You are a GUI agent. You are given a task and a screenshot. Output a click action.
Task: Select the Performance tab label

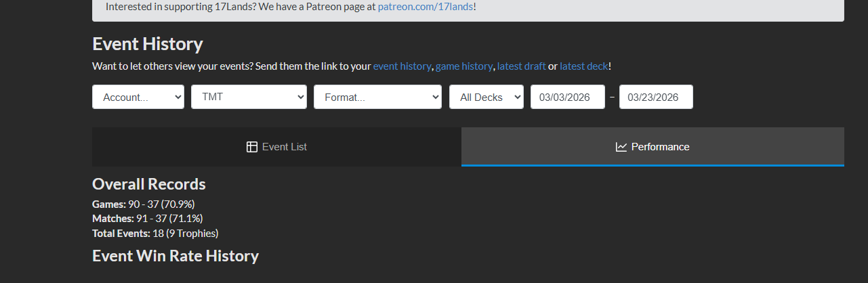[x=660, y=147]
